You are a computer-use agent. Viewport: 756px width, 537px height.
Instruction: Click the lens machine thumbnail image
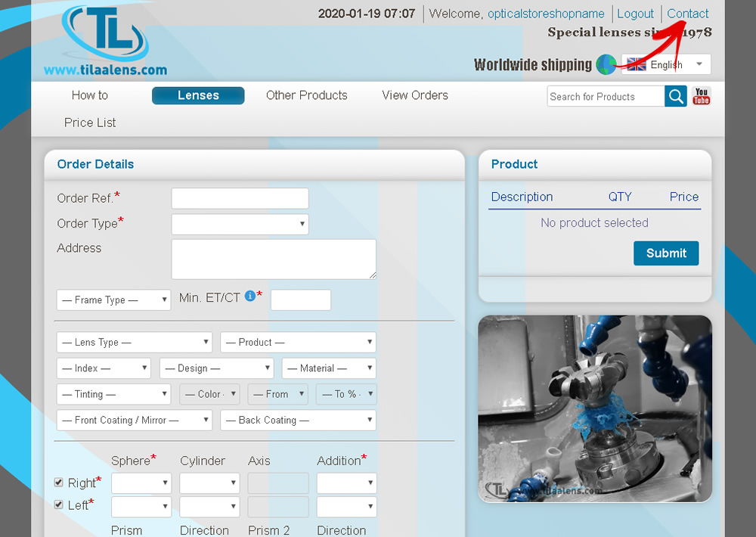pos(595,408)
